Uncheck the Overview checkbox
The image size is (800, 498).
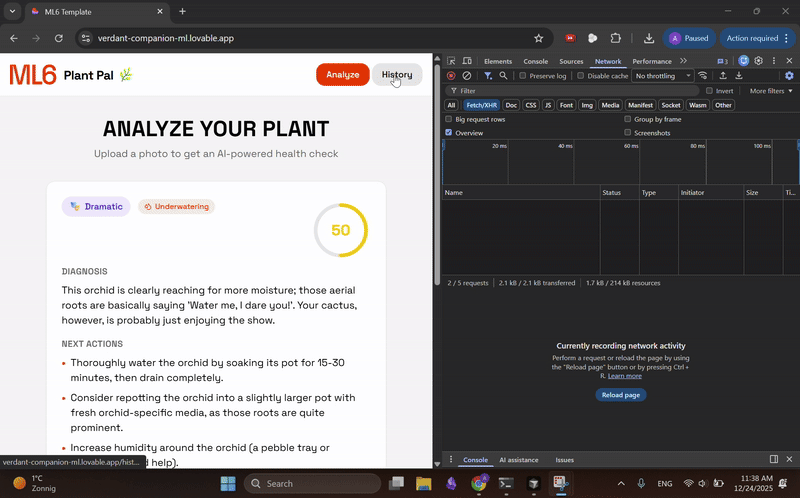pos(448,132)
